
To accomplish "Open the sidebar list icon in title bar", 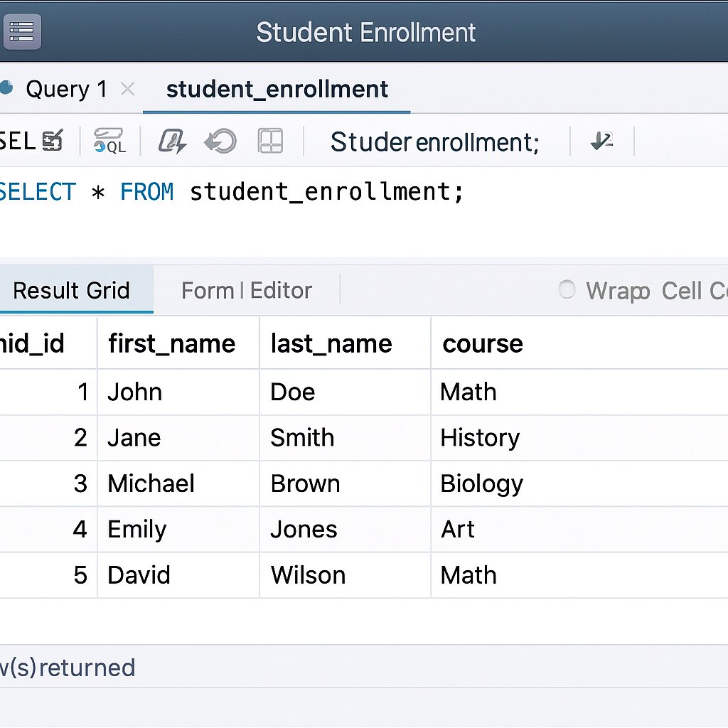I will pos(22,31).
